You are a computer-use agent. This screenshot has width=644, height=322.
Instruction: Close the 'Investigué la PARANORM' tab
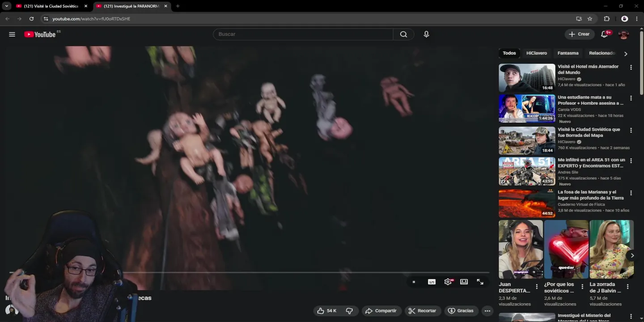pyautogui.click(x=165, y=6)
